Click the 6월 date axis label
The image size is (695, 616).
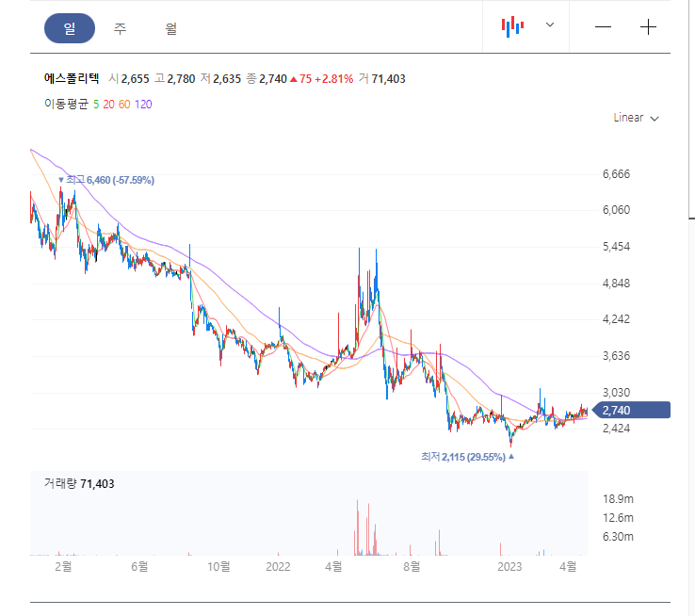(x=139, y=566)
